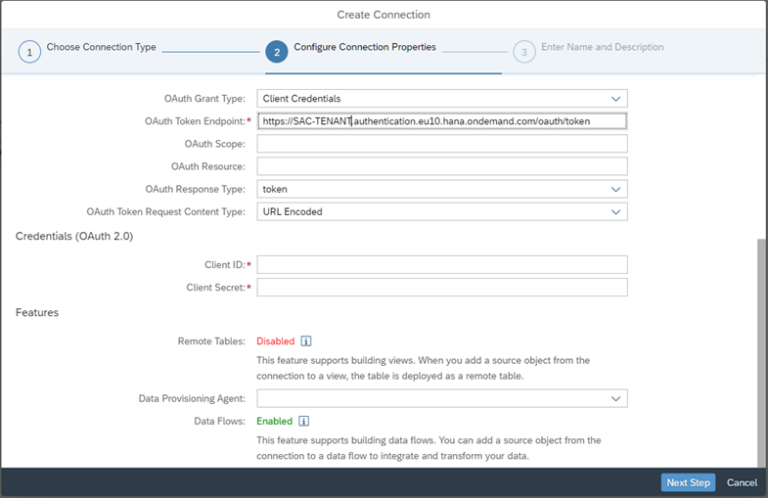Expand OAuth Token Request Content Type dropdown
This screenshot has height=498, width=768.
coord(615,212)
